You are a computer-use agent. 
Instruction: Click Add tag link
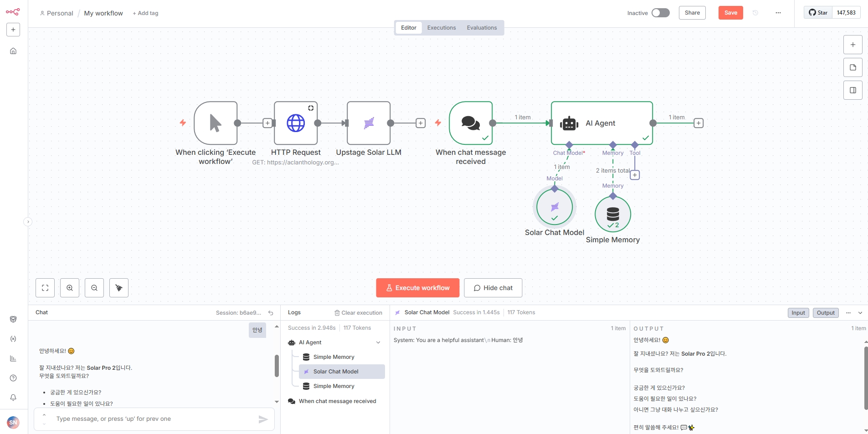[145, 13]
